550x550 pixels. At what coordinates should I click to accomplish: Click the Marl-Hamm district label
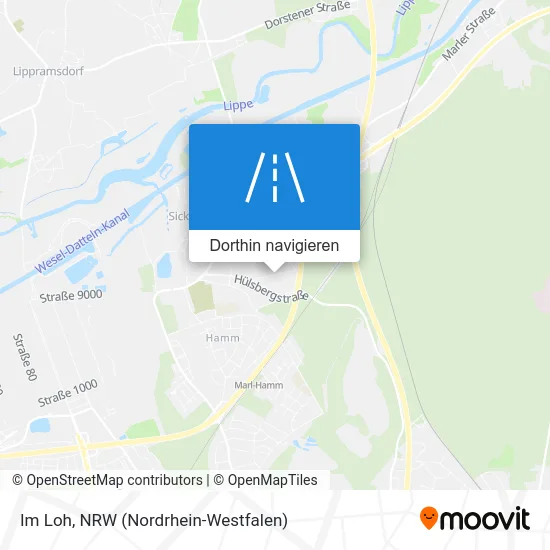pyautogui.click(x=259, y=385)
